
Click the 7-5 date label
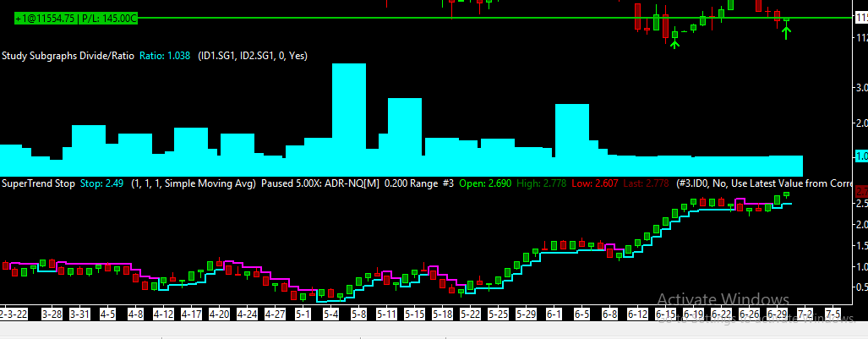[833, 314]
